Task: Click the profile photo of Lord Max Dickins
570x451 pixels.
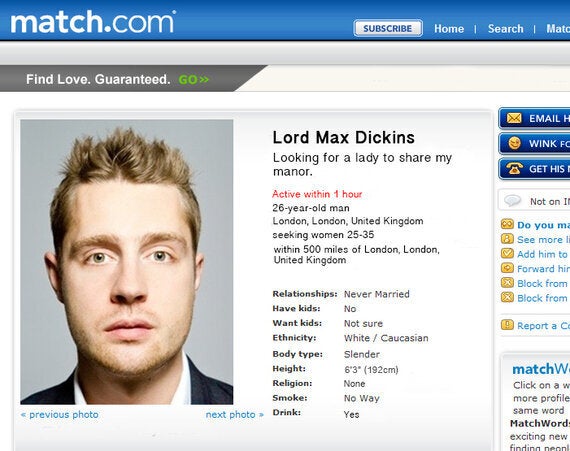Action: [127, 262]
